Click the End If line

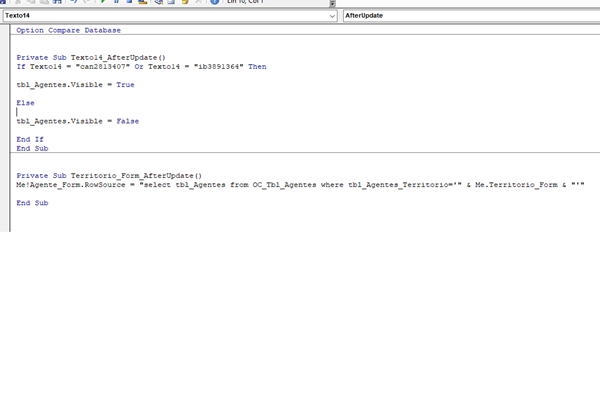[30, 139]
